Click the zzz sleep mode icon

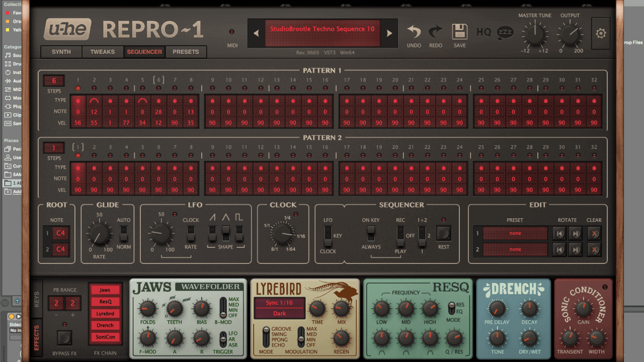point(505,32)
